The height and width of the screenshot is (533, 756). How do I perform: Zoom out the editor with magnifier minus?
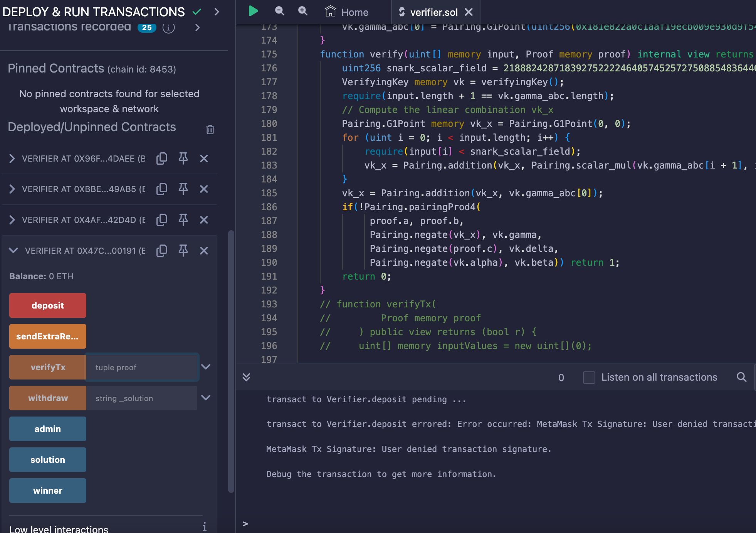279,11
